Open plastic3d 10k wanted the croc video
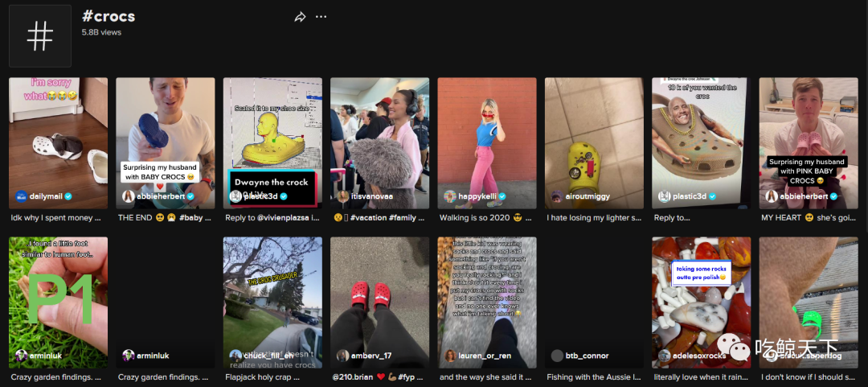Viewport: 868px width, 387px height. [702, 143]
